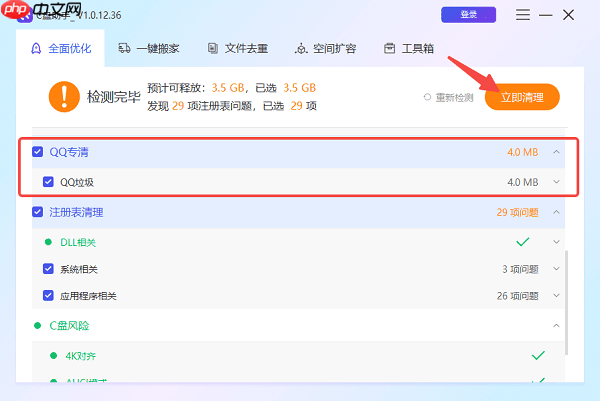Expand the 应用程序相关 row chevron

556,295
